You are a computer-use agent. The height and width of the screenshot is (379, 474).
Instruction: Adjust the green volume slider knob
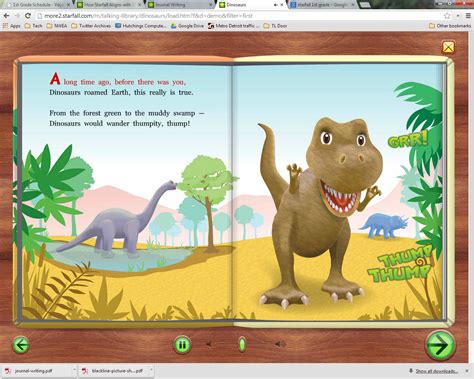click(242, 344)
